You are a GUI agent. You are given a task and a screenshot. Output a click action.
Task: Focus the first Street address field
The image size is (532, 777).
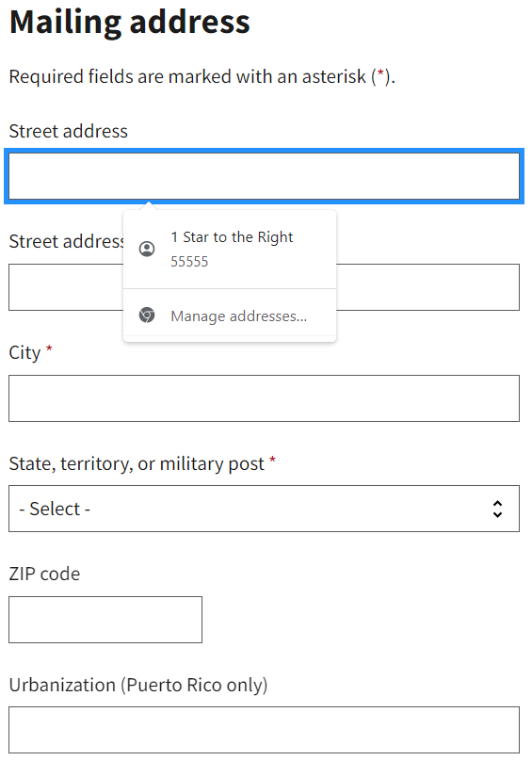click(264, 176)
